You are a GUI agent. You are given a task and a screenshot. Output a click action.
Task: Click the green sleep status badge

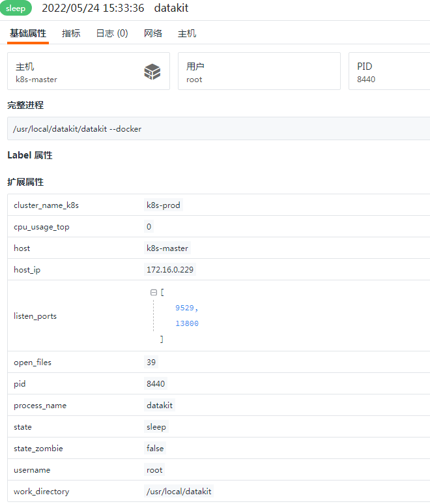(x=16, y=8)
